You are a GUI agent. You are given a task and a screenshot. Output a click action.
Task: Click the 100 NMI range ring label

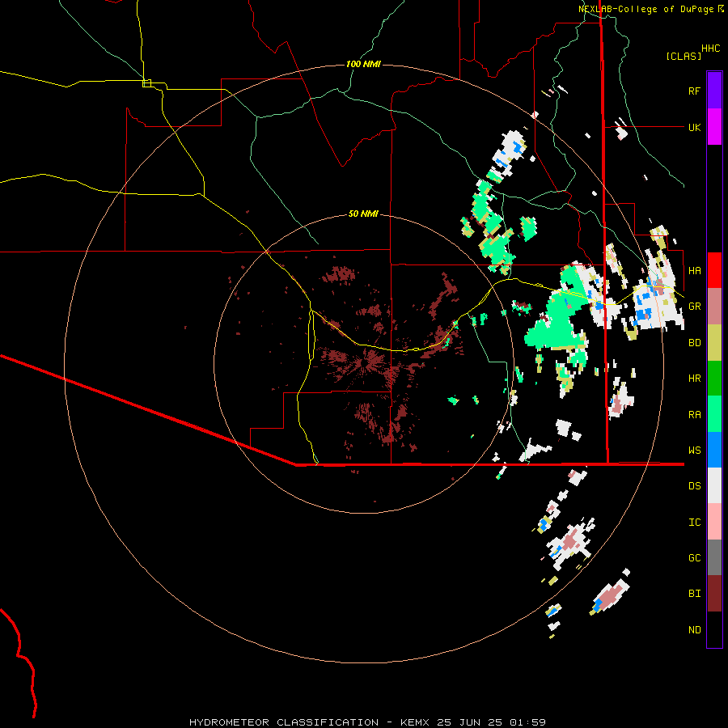pyautogui.click(x=363, y=64)
